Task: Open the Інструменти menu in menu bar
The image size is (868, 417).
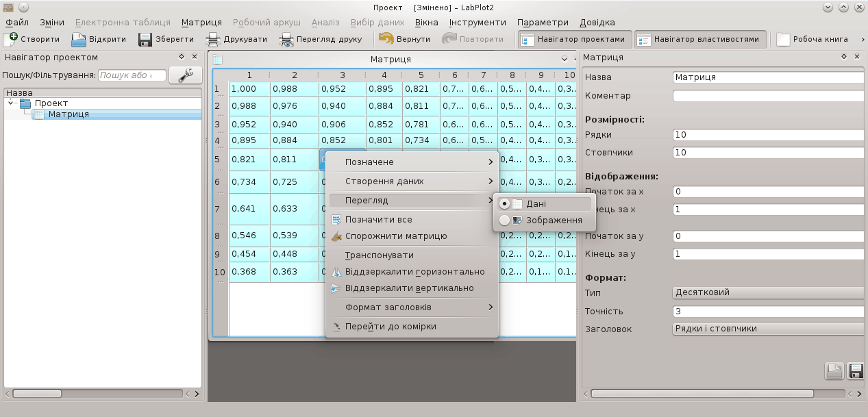Action: coord(478,23)
